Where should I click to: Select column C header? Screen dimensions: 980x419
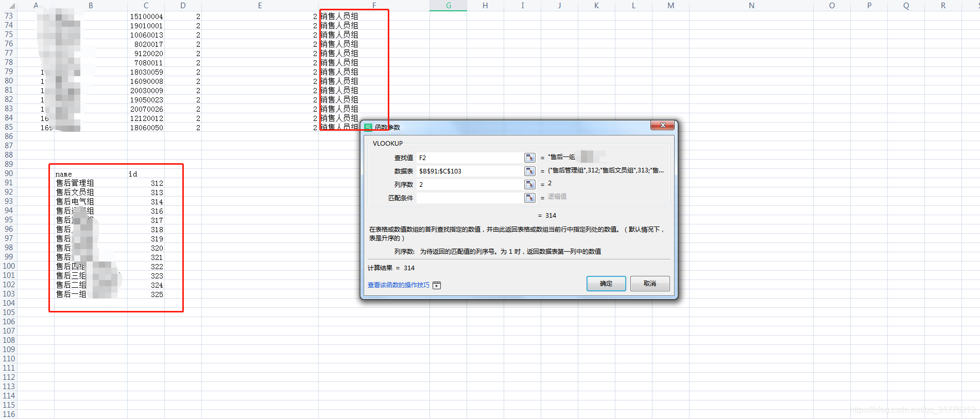(x=146, y=6)
